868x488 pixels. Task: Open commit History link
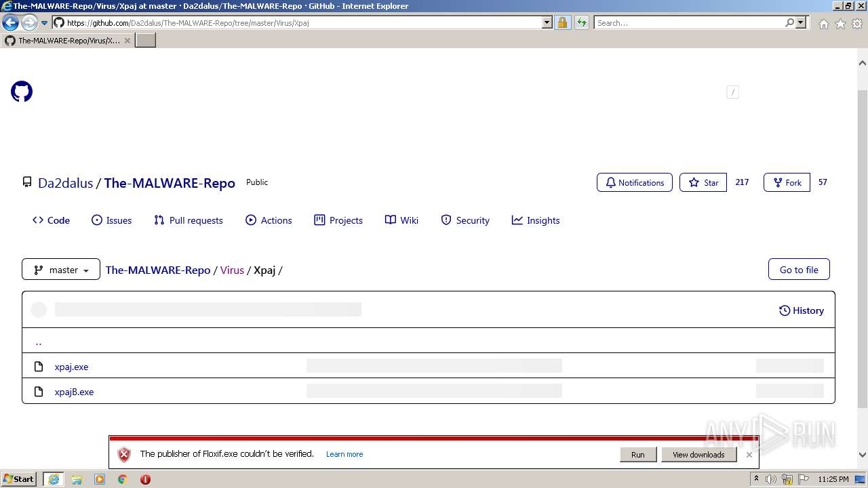(802, 310)
